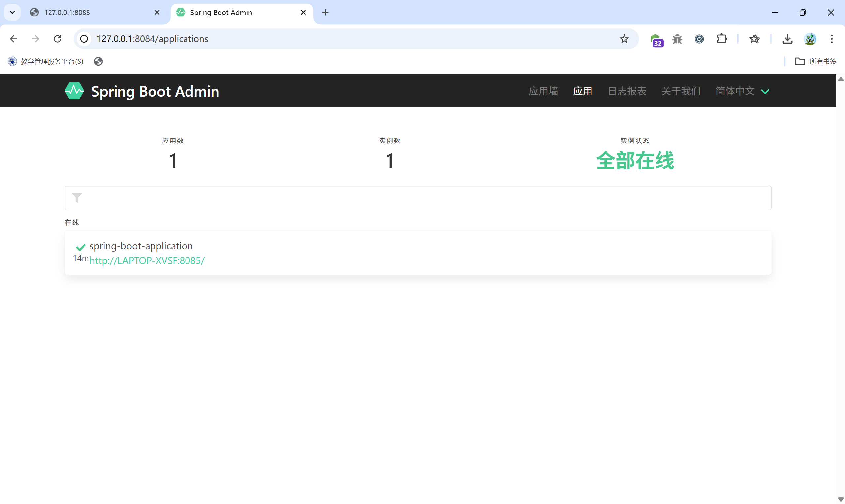Open Chrome's three-dot menu
The width and height of the screenshot is (845, 504).
pyautogui.click(x=831, y=39)
